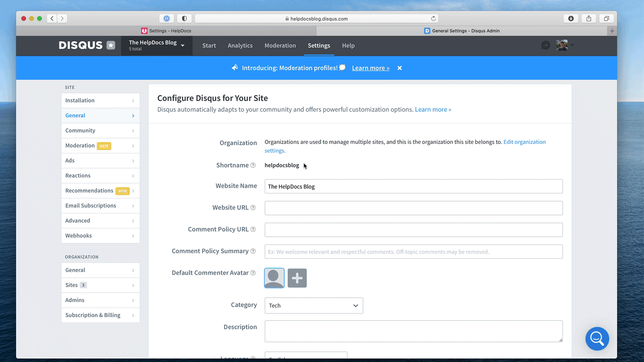Click into Comment Policy Summary field
This screenshot has width=644, height=362.
pyautogui.click(x=414, y=252)
